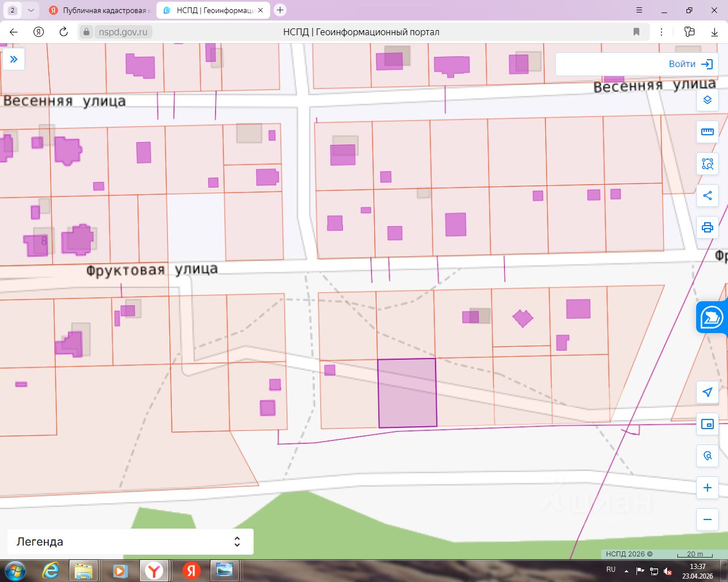Click the left Весенняя улица label
Viewport: 728px width, 582px height.
[64, 101]
